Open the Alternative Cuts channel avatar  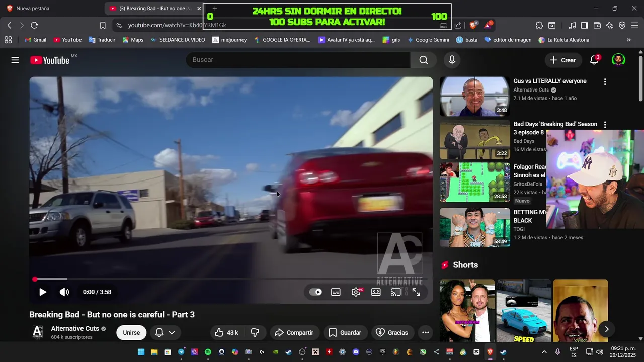point(37,332)
